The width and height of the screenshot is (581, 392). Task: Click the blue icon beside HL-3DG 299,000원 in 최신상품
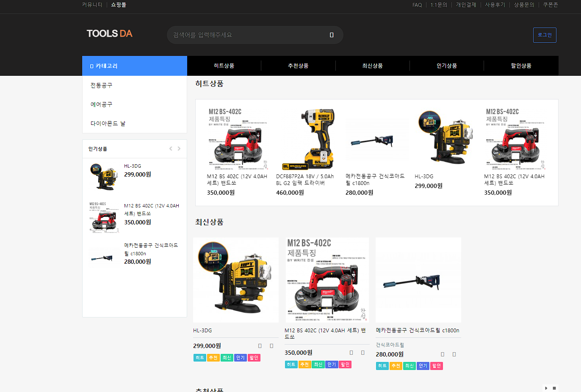[271, 346]
